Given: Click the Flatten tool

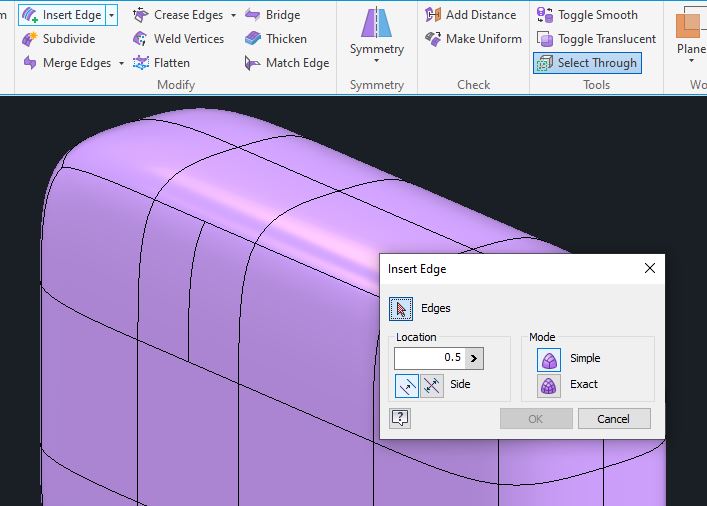Looking at the screenshot, I should 161,63.
